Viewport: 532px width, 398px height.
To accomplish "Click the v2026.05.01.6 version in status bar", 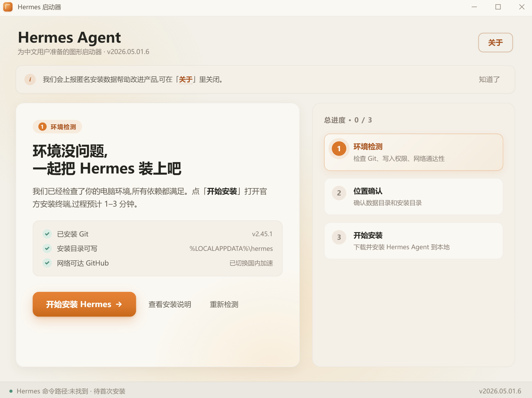I will (500, 391).
